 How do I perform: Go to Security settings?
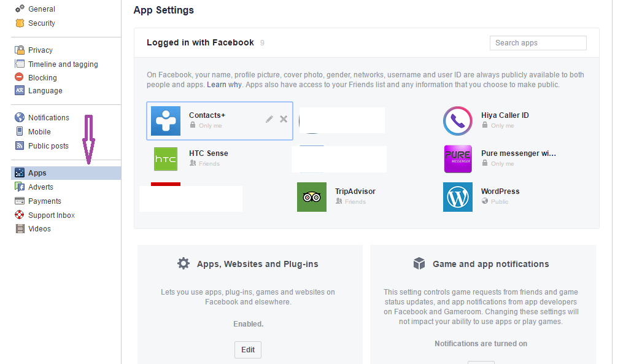pyautogui.click(x=41, y=23)
